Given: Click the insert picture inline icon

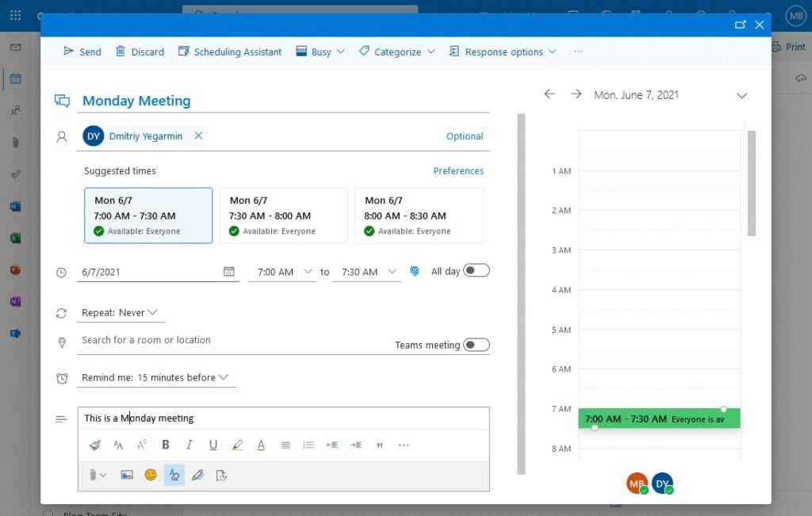Looking at the screenshot, I should point(127,475).
